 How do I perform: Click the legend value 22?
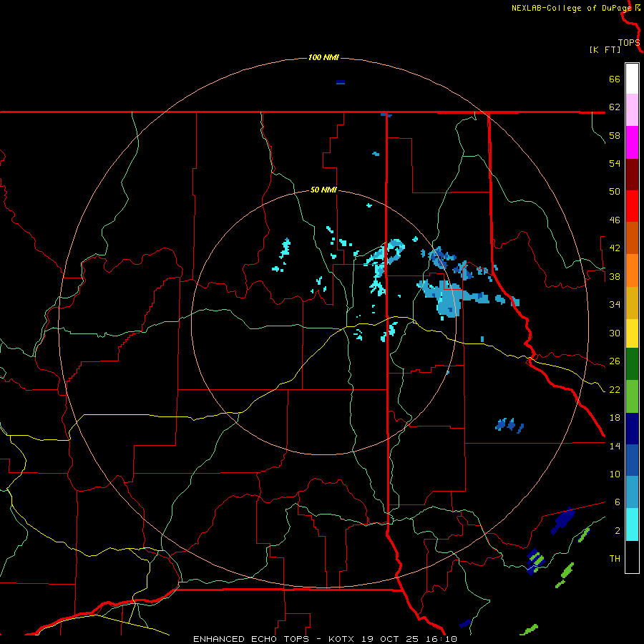(615, 389)
